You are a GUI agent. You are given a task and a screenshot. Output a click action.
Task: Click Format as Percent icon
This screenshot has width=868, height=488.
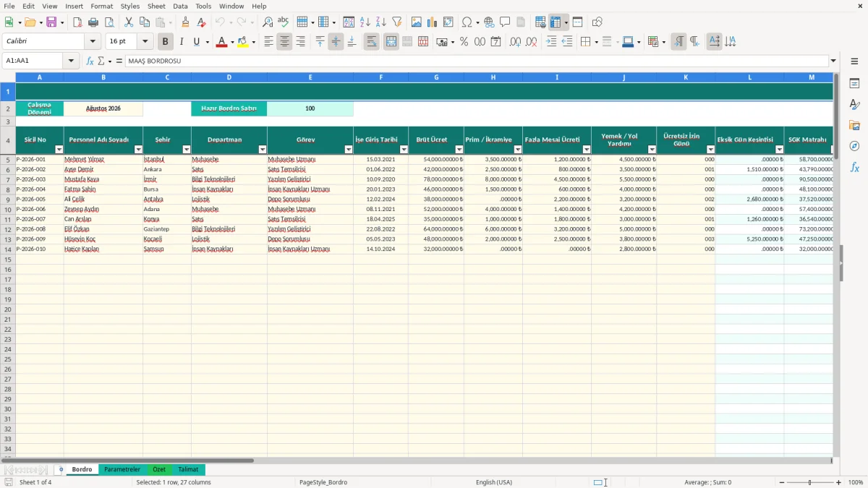click(464, 42)
